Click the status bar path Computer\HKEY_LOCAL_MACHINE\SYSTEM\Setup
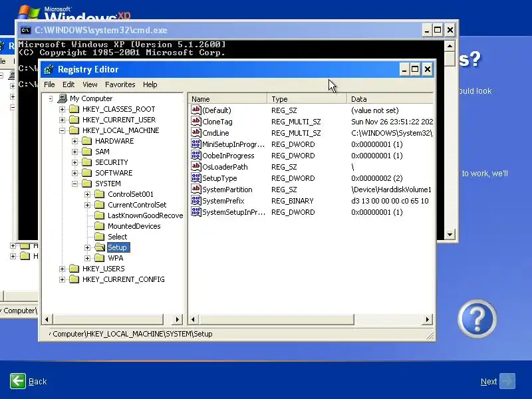The height and width of the screenshot is (399, 532). click(x=132, y=334)
